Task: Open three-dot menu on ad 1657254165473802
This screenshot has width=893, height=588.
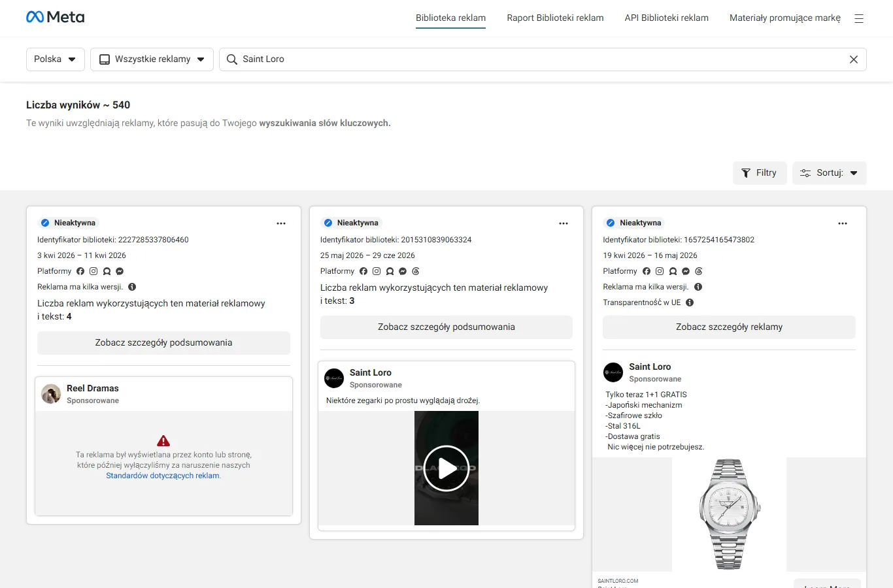Action: (x=843, y=223)
